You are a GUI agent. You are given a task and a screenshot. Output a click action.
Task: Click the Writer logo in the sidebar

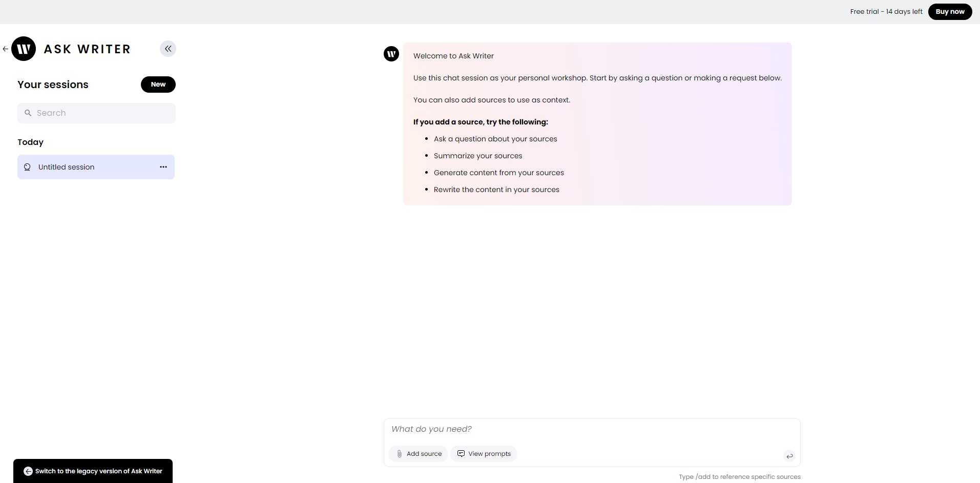click(24, 49)
